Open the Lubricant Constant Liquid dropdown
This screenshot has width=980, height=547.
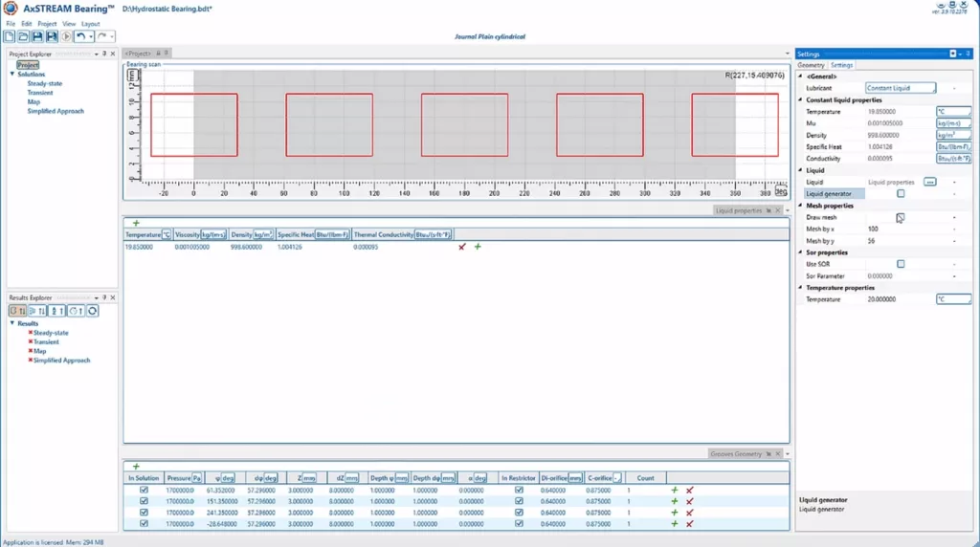900,88
